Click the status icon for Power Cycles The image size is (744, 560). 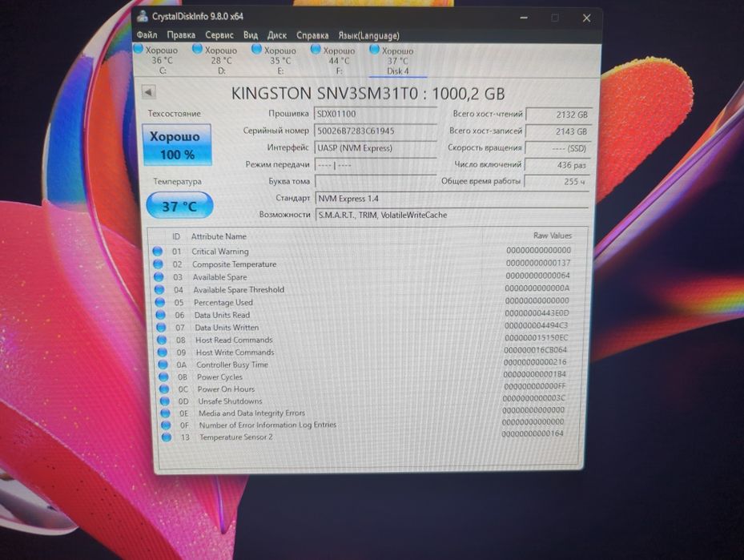tap(163, 377)
